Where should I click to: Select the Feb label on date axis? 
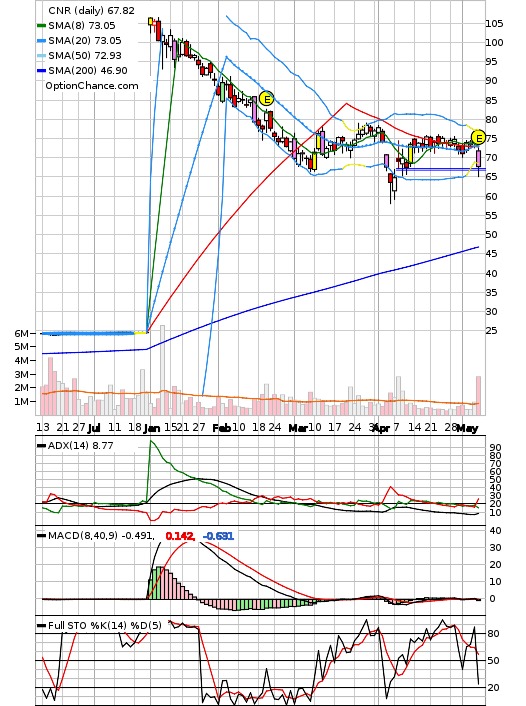click(x=222, y=428)
